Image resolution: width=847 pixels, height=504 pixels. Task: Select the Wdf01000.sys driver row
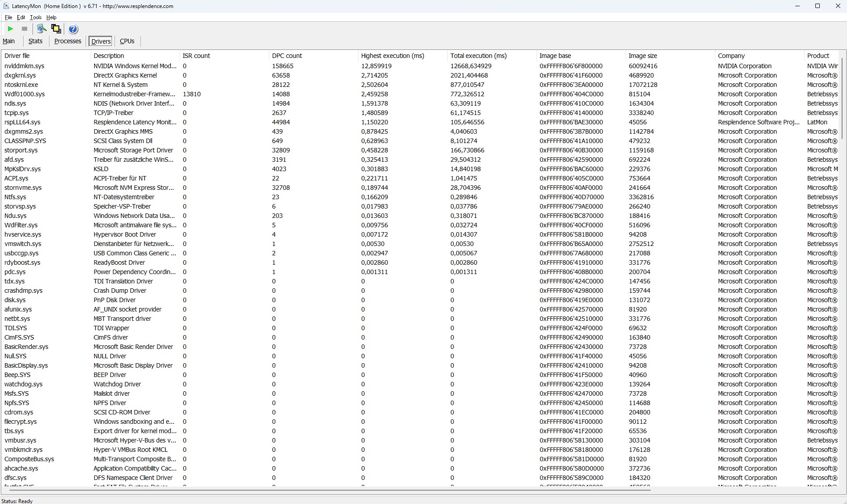point(25,94)
